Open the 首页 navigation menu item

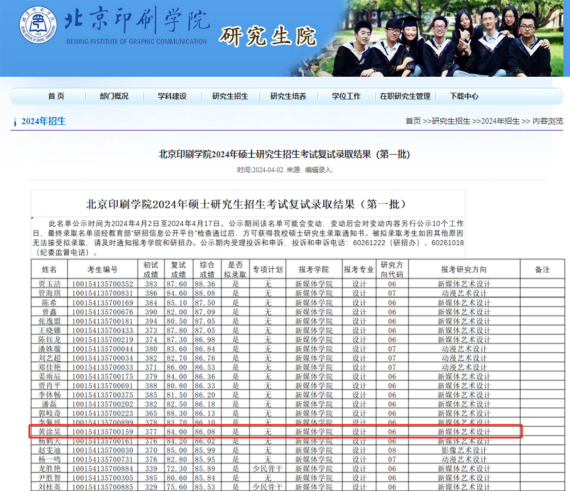click(x=56, y=96)
